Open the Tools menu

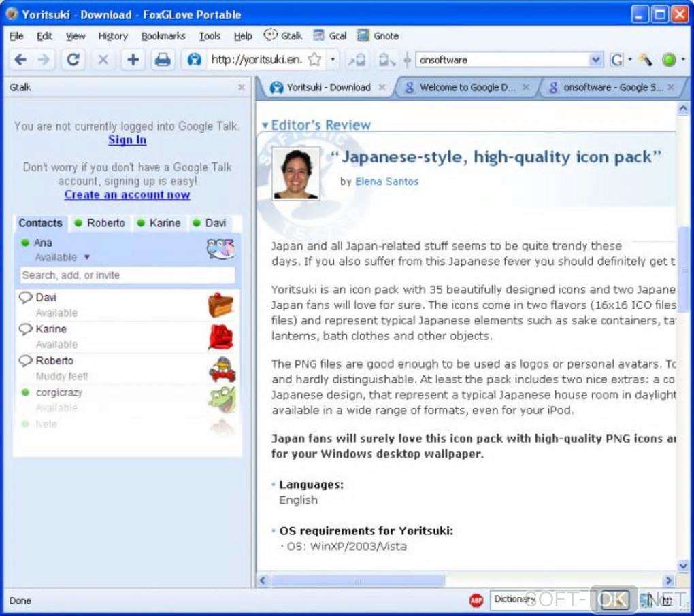[x=210, y=36]
